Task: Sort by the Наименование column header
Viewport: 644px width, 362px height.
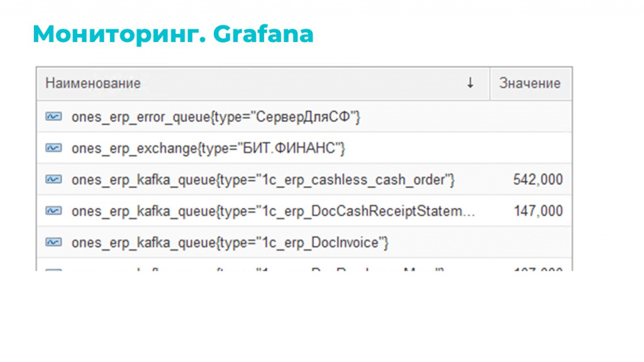Action: pos(263,84)
